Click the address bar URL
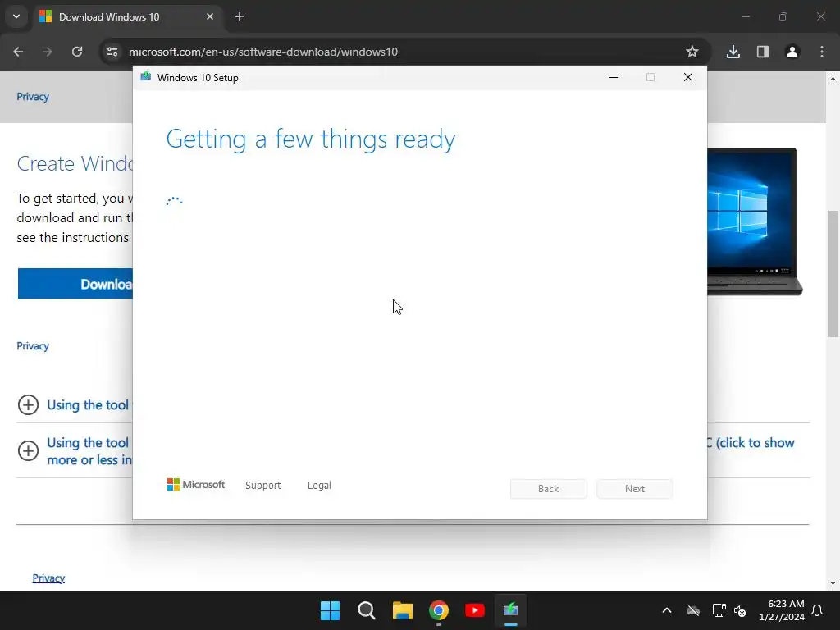This screenshot has width=840, height=630. pos(263,52)
